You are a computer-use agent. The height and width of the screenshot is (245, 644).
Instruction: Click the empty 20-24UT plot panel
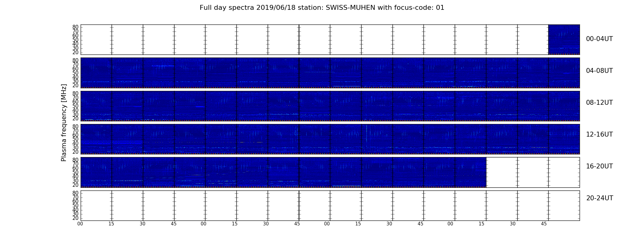click(x=330, y=205)
